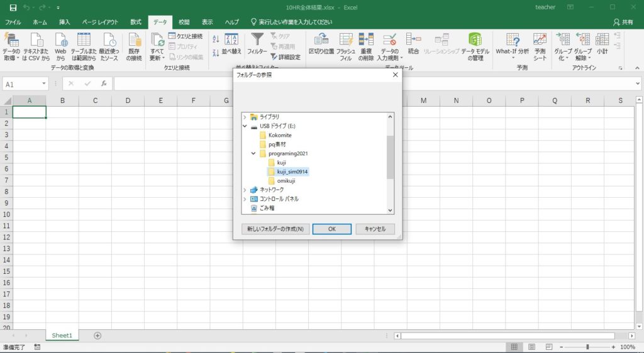Viewport: 644px width, 353px height.
Task: Expand the ライブラリ tree node
Action: pyautogui.click(x=245, y=117)
